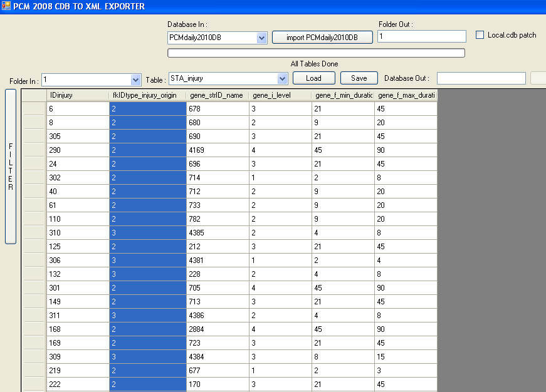Open the vertical FILTER panel button
The image size is (546, 392).
tap(11, 166)
